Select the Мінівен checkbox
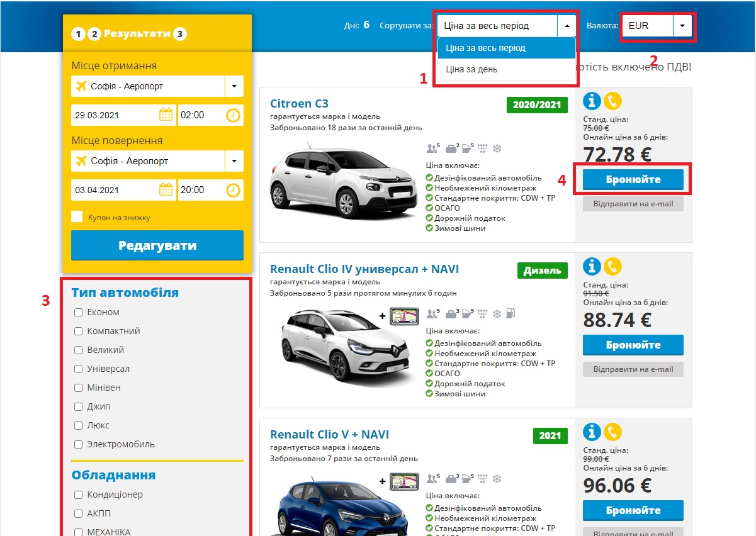This screenshot has width=756, height=536. tap(78, 388)
